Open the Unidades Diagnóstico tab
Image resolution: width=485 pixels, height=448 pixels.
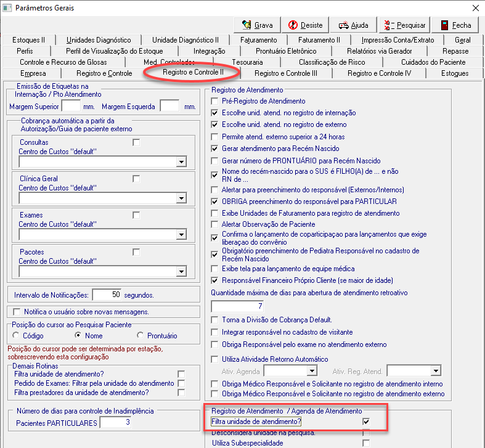pyautogui.click(x=99, y=40)
